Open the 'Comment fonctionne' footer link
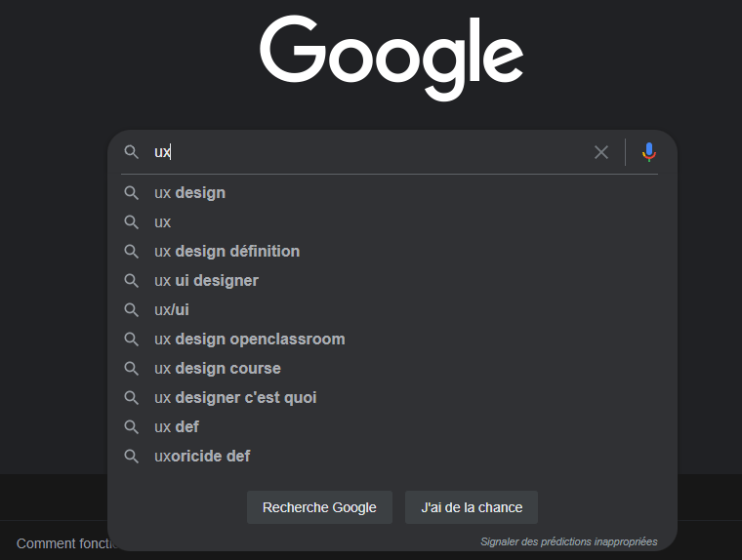The width and height of the screenshot is (742, 560). pos(65,544)
